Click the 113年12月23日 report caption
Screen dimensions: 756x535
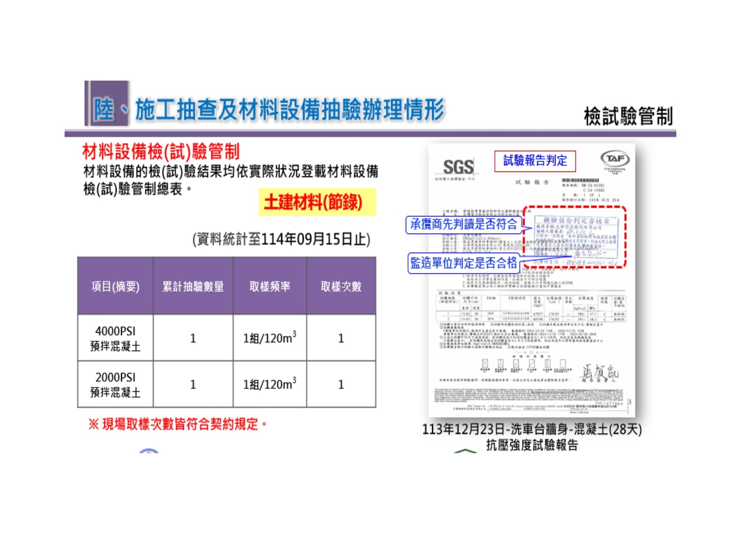point(532,437)
